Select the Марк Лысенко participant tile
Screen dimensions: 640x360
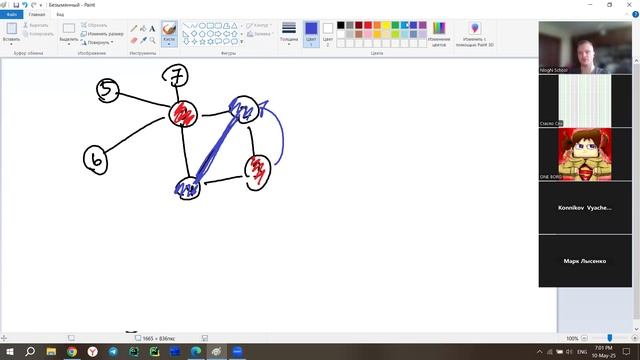(x=585, y=261)
